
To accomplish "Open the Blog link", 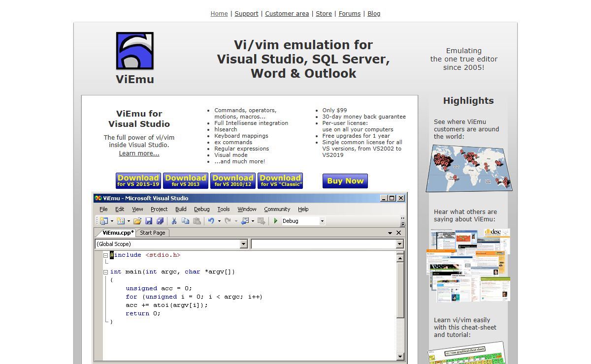I will [374, 14].
